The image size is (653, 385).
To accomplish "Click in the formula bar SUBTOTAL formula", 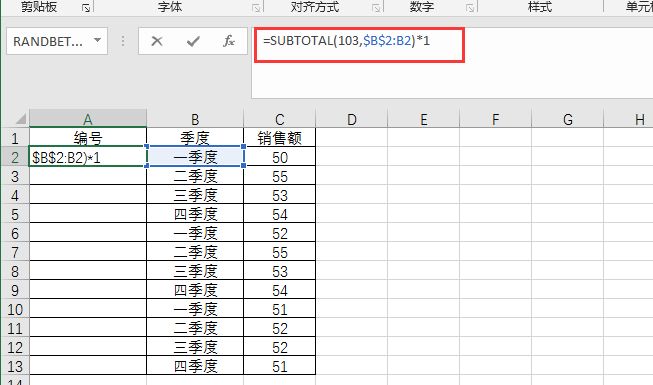I will (x=346, y=41).
